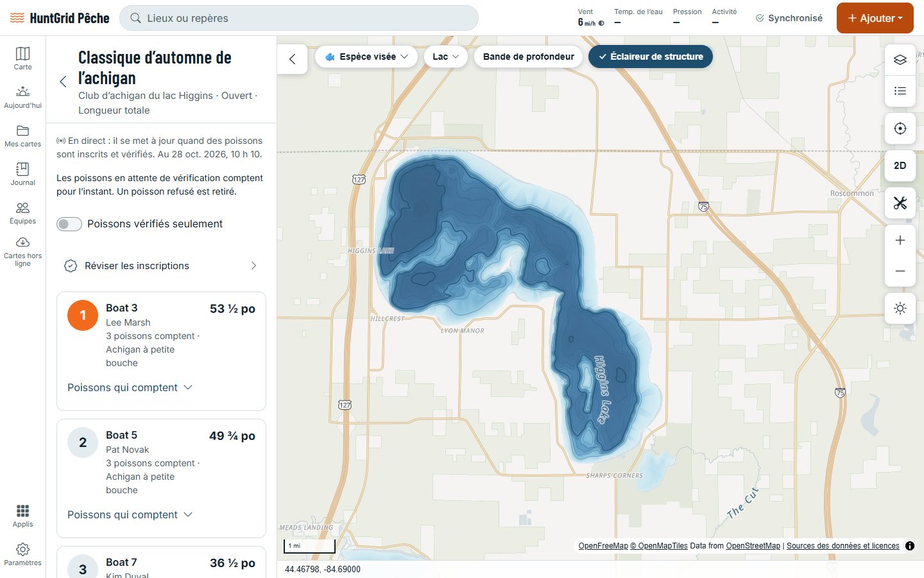924x578 pixels.
Task: Center map on my location
Action: click(900, 128)
